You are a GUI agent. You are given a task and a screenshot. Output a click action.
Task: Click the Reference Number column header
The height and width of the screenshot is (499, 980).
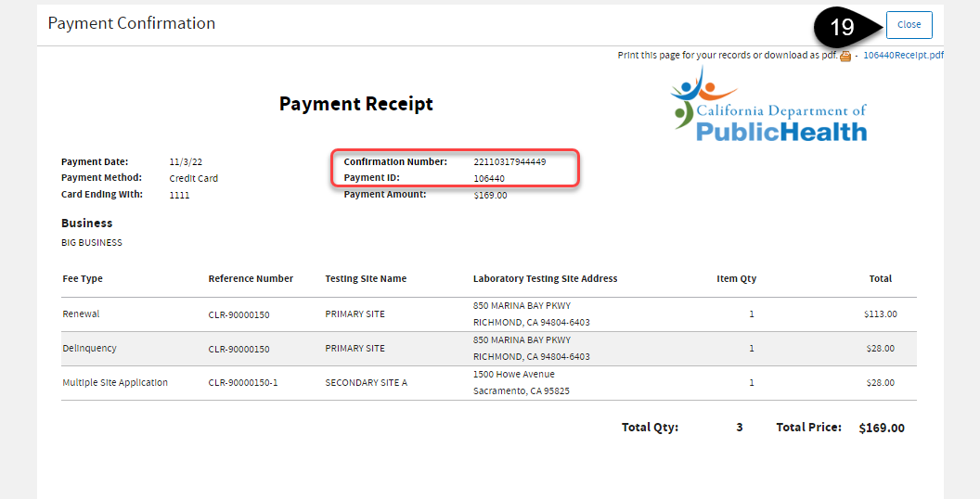click(251, 278)
